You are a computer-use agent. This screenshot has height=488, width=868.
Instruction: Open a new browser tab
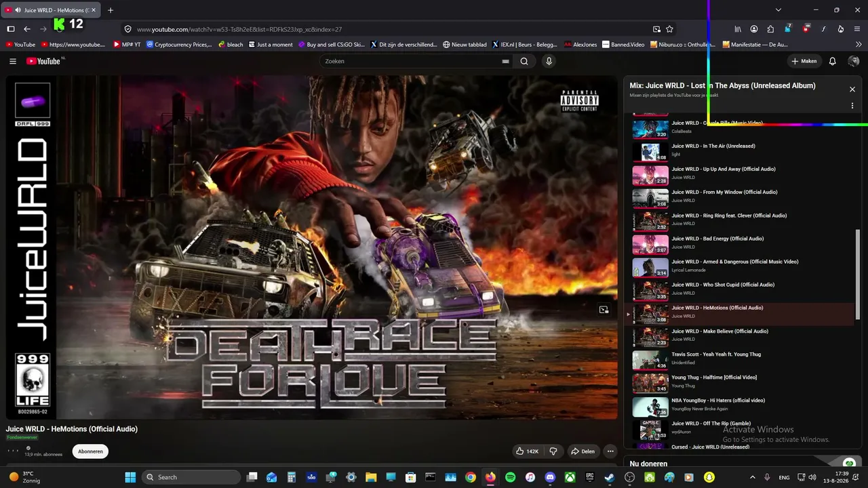111,10
